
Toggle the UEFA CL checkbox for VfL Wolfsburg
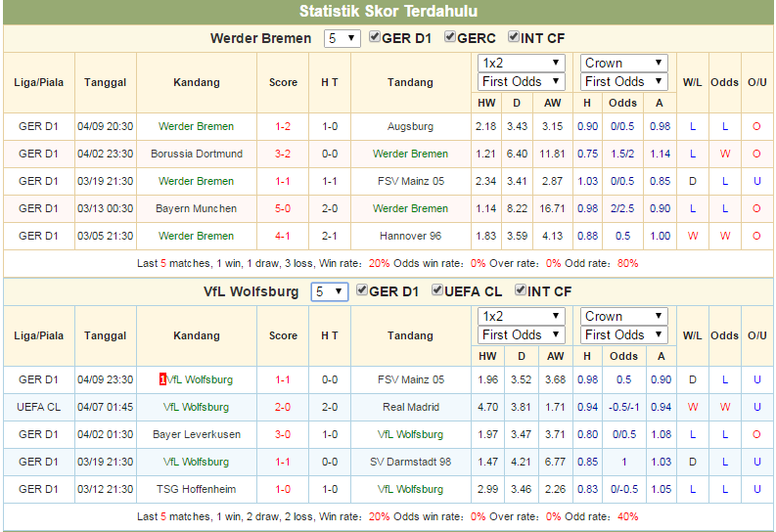(437, 290)
